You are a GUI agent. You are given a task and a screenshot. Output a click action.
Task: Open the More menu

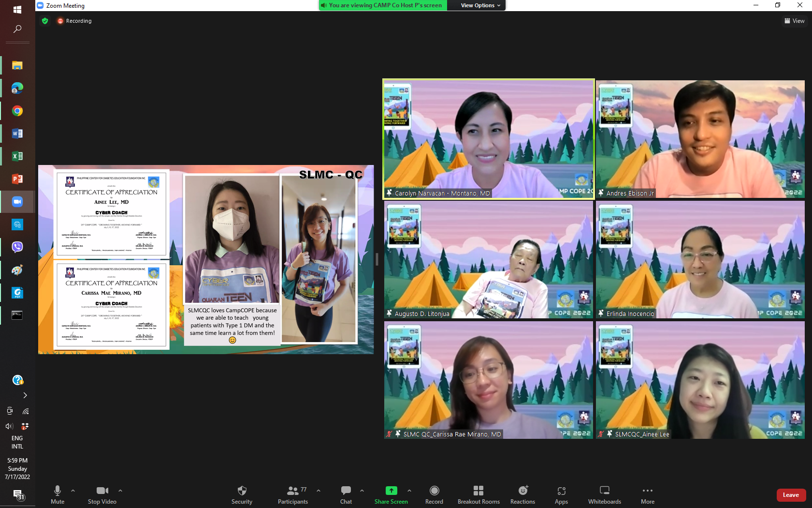648,494
